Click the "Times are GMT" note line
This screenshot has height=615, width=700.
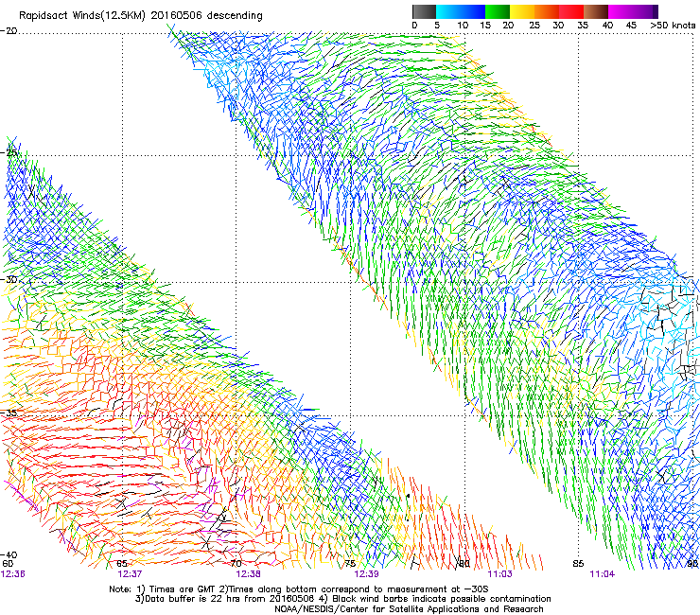[x=299, y=589]
